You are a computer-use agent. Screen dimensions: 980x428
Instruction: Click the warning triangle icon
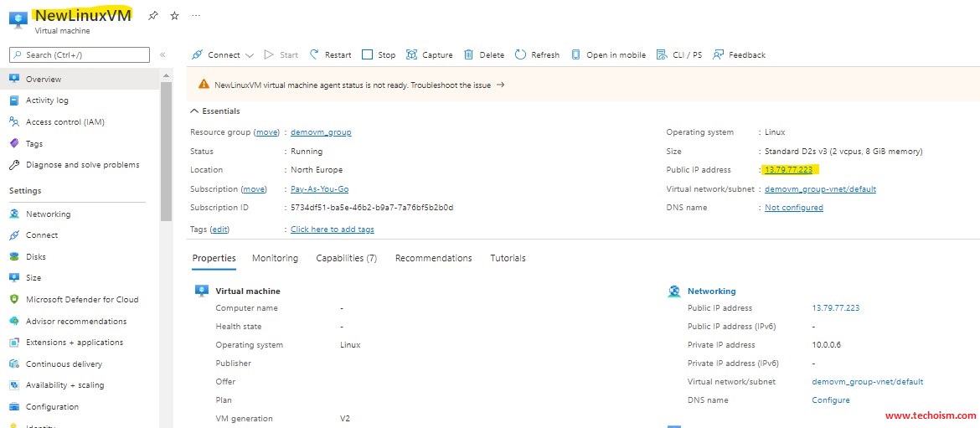(204, 85)
